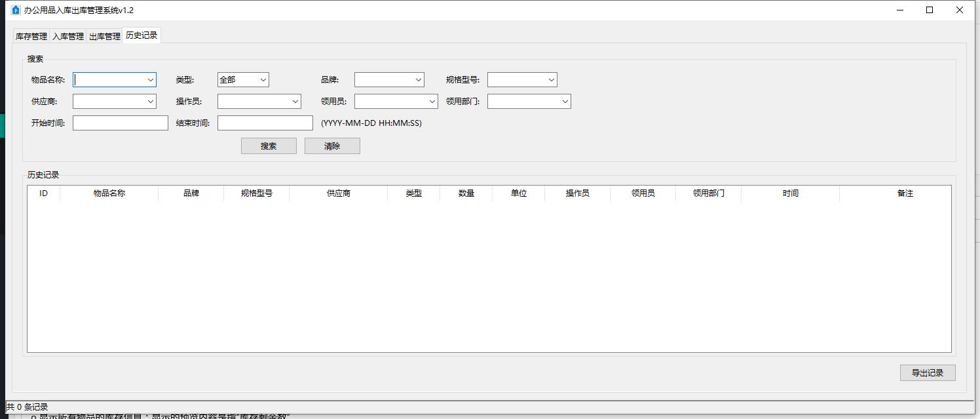Open the 类型 dropdown showing 全部
Image resolution: width=980 pixels, height=419 pixels.
263,80
